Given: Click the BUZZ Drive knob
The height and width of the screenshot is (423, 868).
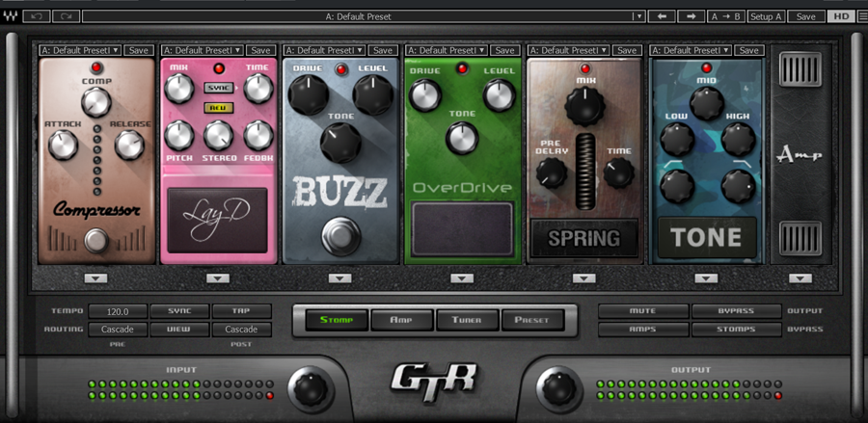Looking at the screenshot, I should click(x=309, y=94).
